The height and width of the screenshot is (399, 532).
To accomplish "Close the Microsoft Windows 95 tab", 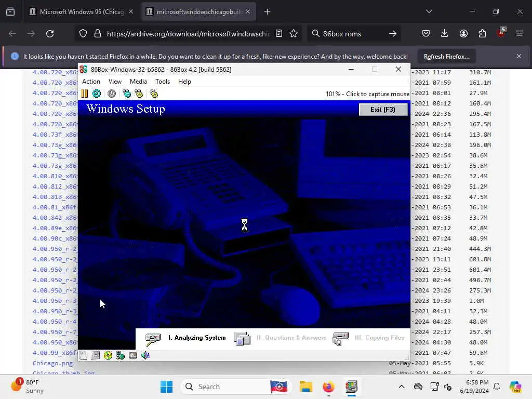I will click(x=131, y=12).
